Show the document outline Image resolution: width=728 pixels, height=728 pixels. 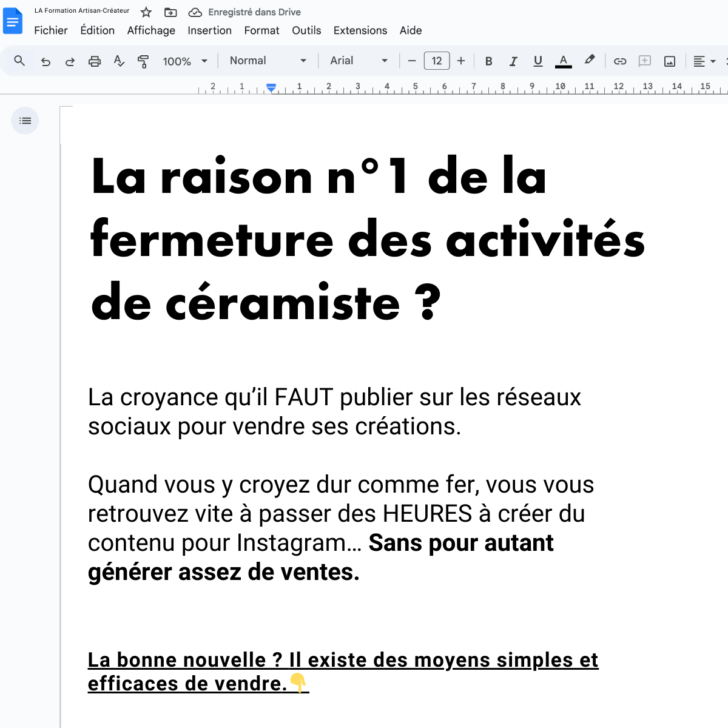(x=25, y=121)
